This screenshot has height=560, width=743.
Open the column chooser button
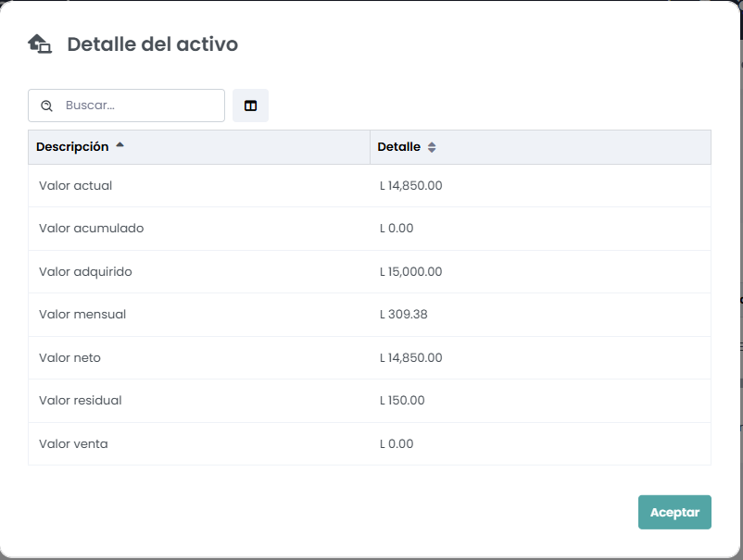pos(250,106)
